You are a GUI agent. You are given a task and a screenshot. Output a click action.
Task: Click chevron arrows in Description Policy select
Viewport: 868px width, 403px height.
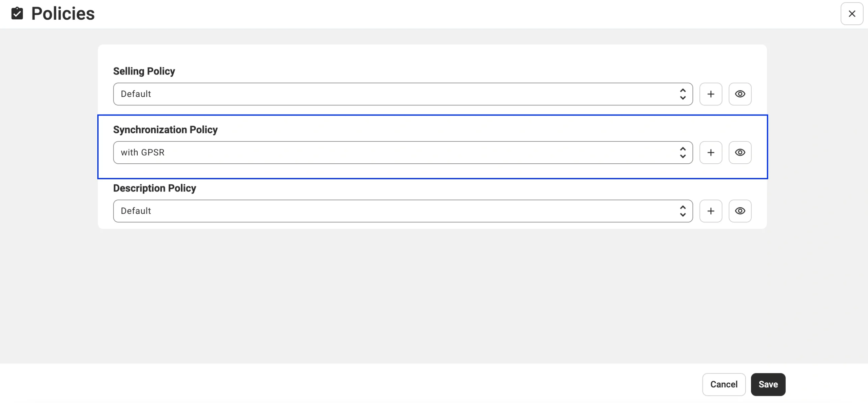[683, 211]
